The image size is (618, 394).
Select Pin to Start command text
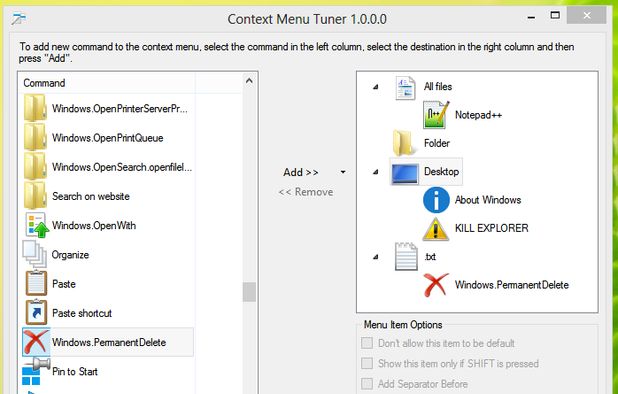pyautogui.click(x=75, y=372)
